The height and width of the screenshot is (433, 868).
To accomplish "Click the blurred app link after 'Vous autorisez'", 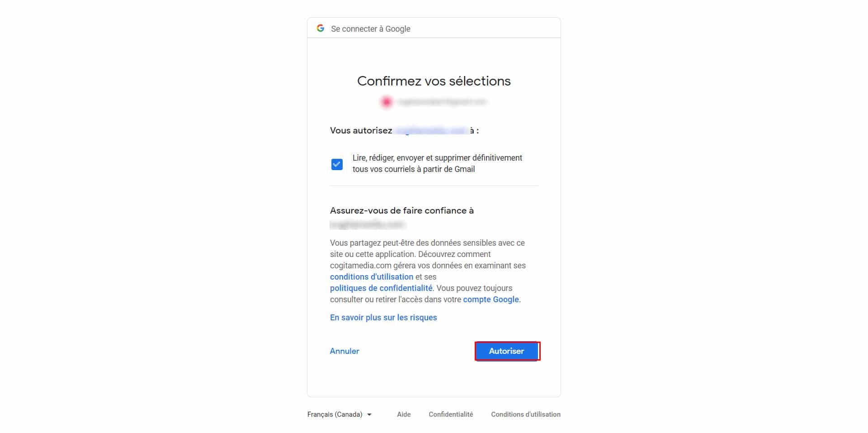I will point(431,130).
